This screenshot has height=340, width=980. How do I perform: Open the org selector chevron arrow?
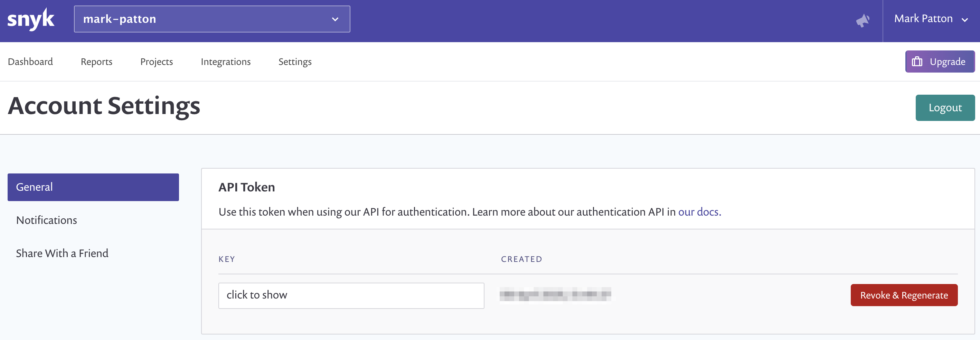coord(334,19)
